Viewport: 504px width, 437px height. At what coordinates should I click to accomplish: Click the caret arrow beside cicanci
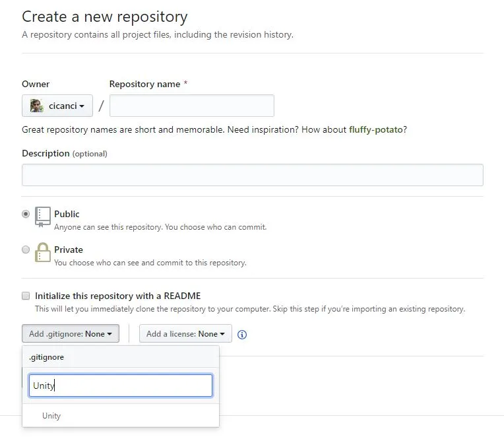tap(82, 106)
